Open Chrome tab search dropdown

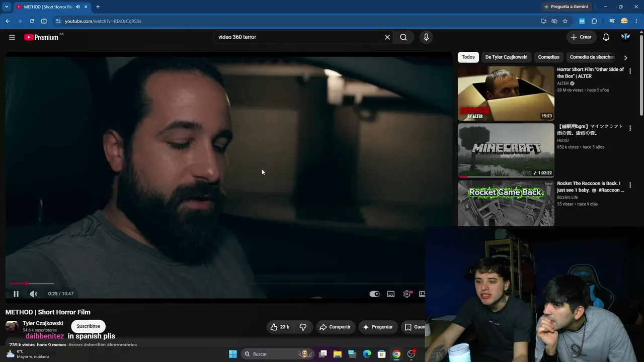pyautogui.click(x=7, y=7)
